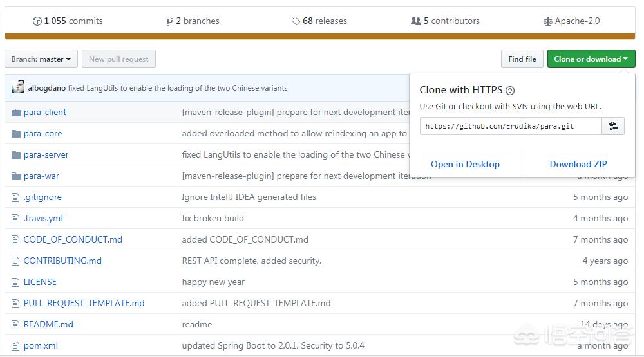Click the .travis.yml file icon
Image resolution: width=644 pixels, height=357 pixels.
15,219
